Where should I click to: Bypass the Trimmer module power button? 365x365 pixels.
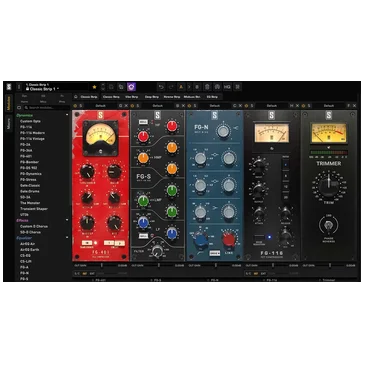tap(304, 106)
